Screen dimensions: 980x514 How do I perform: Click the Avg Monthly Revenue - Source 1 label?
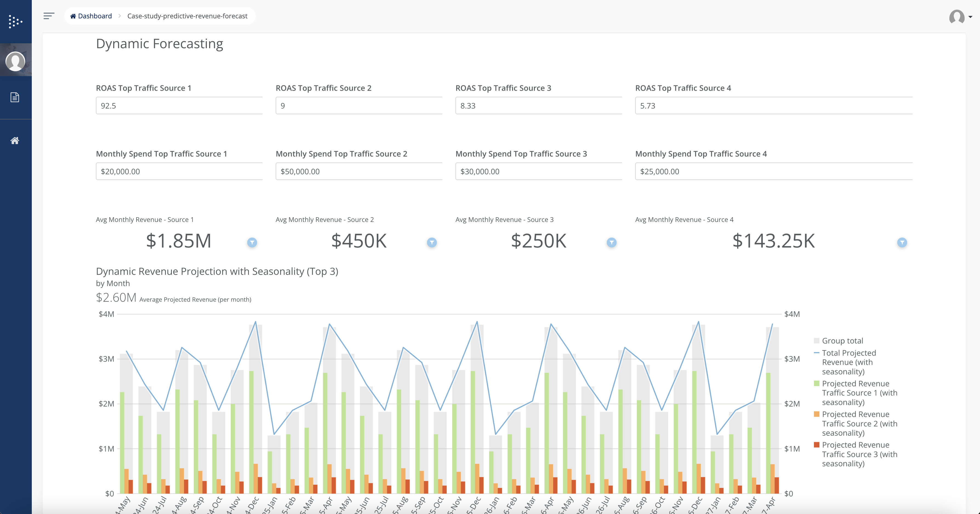(145, 219)
